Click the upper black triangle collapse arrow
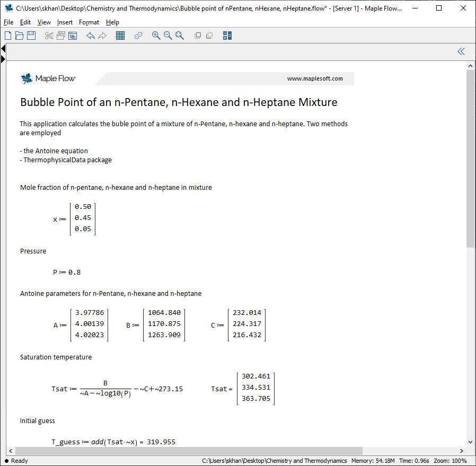The width and height of the screenshot is (476, 466). [x=3, y=49]
